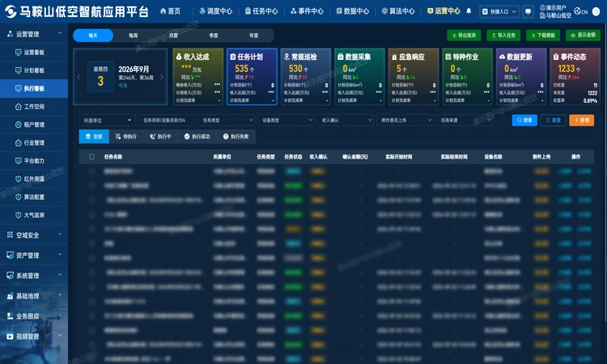Click the 导出报表 button

[465, 36]
